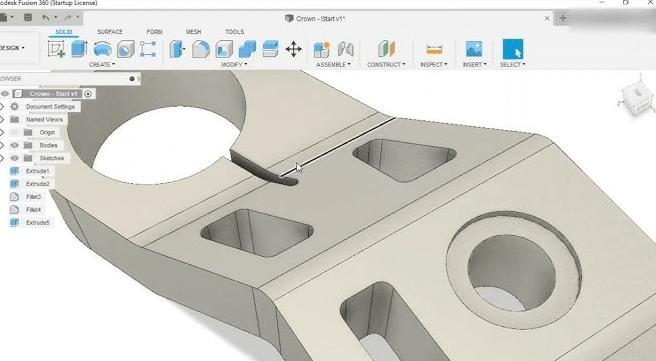The height and width of the screenshot is (361, 656).
Task: Expand the Document Settings node
Action: point(2,107)
